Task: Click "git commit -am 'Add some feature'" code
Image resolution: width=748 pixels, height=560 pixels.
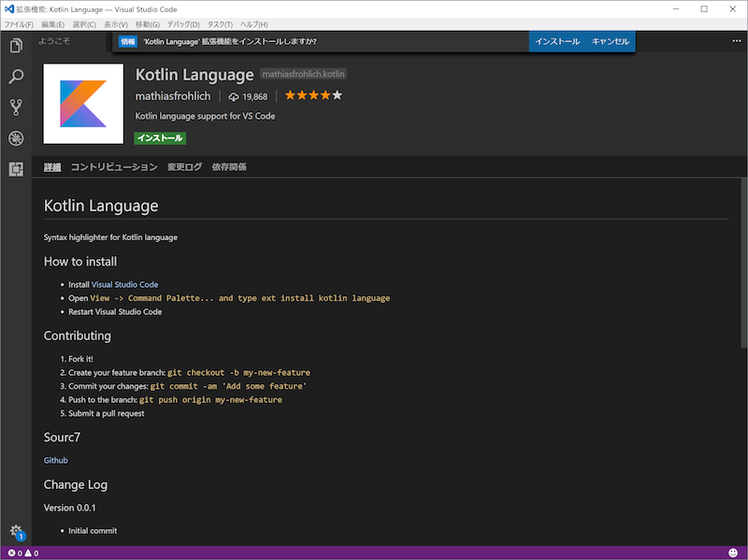Action: [x=228, y=386]
